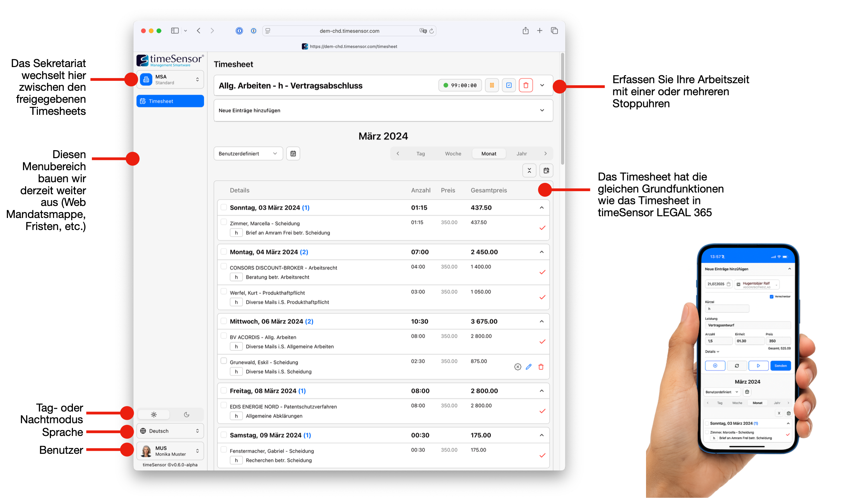Screen dimensions: 849x504
Task: Check BV ACORDIS entry checkbox
Action: [x=224, y=336]
